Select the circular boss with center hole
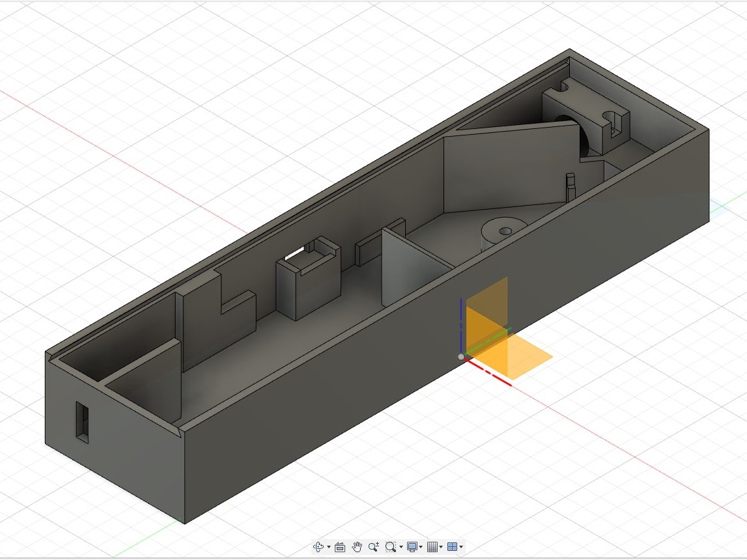Image resolution: width=747 pixels, height=560 pixels. click(504, 231)
